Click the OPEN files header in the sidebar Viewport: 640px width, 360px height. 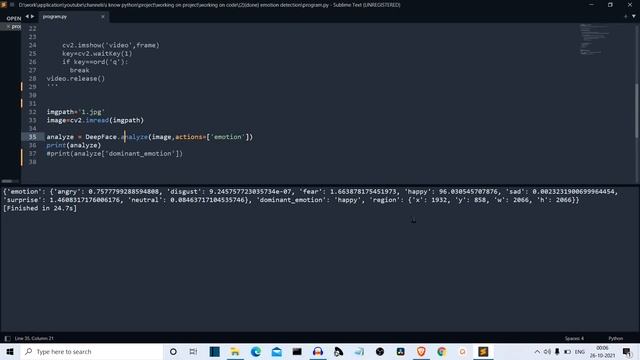pyautogui.click(x=13, y=18)
